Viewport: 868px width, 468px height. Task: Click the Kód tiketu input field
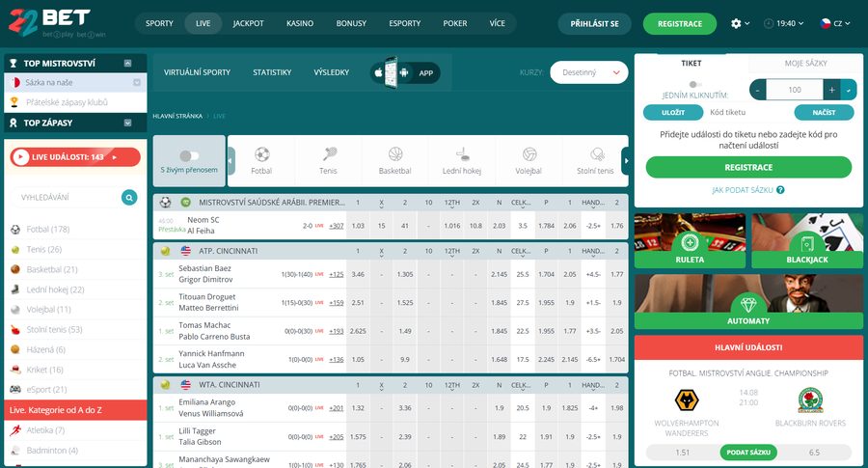[x=747, y=113]
